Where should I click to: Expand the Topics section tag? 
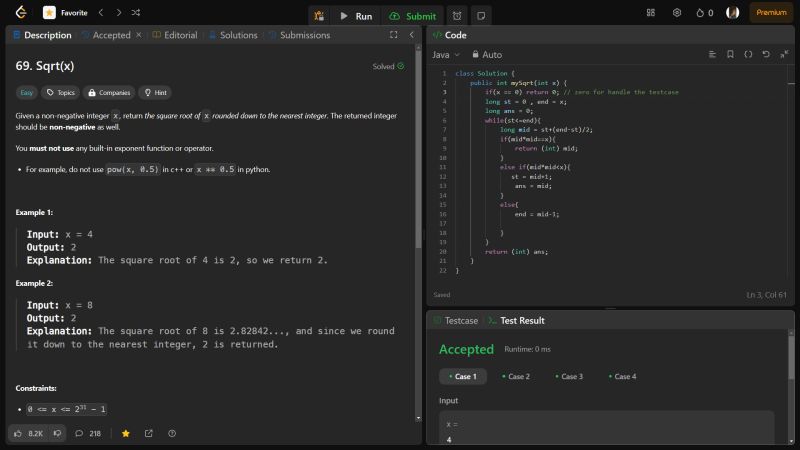coord(60,92)
